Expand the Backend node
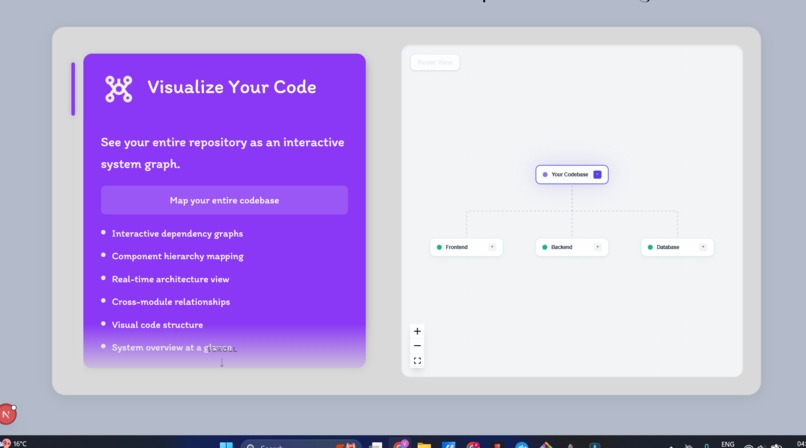806x448 pixels. [597, 247]
